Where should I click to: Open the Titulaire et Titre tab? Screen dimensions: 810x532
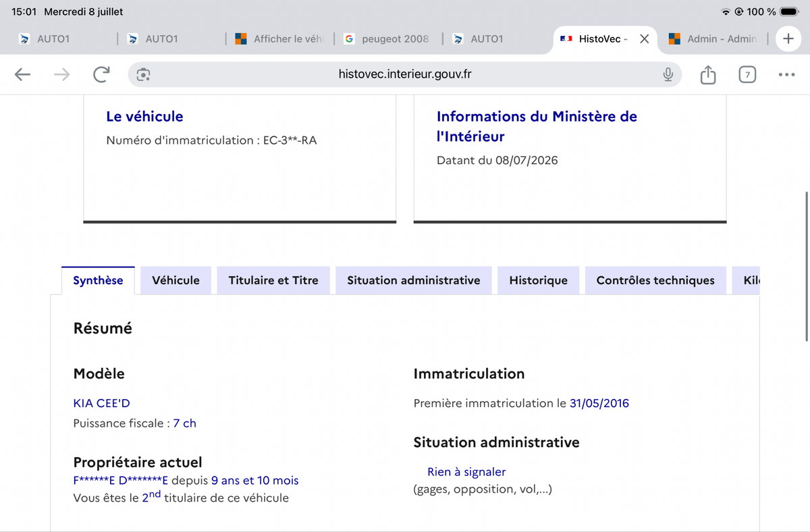[273, 280]
